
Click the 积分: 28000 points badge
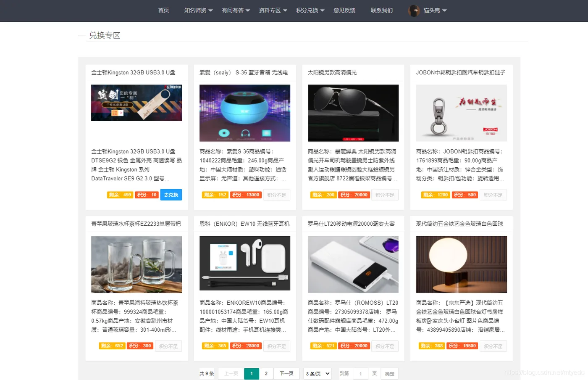pos(246,346)
